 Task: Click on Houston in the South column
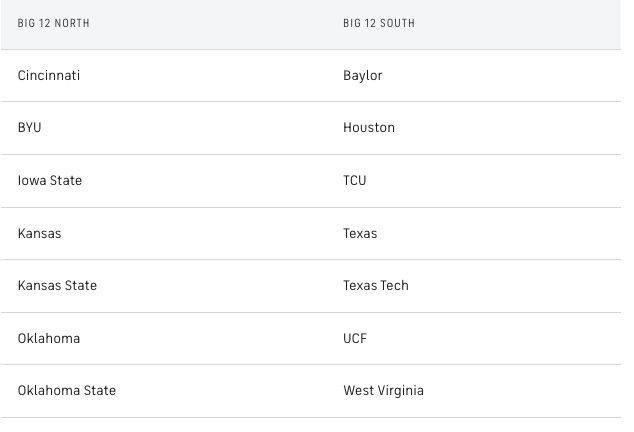click(368, 128)
